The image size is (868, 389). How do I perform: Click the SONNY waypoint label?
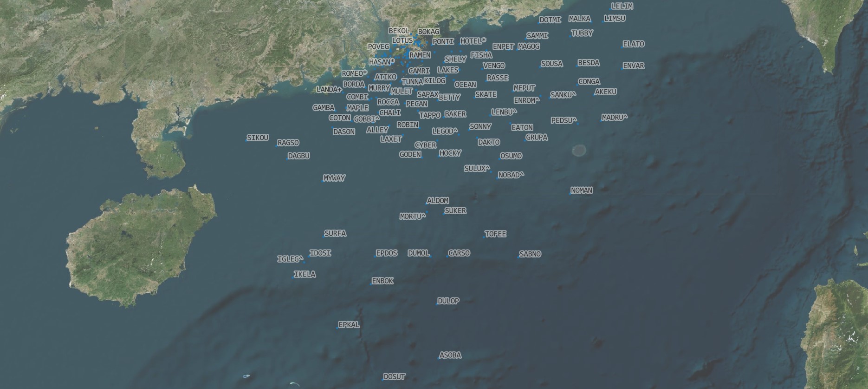[x=480, y=127]
